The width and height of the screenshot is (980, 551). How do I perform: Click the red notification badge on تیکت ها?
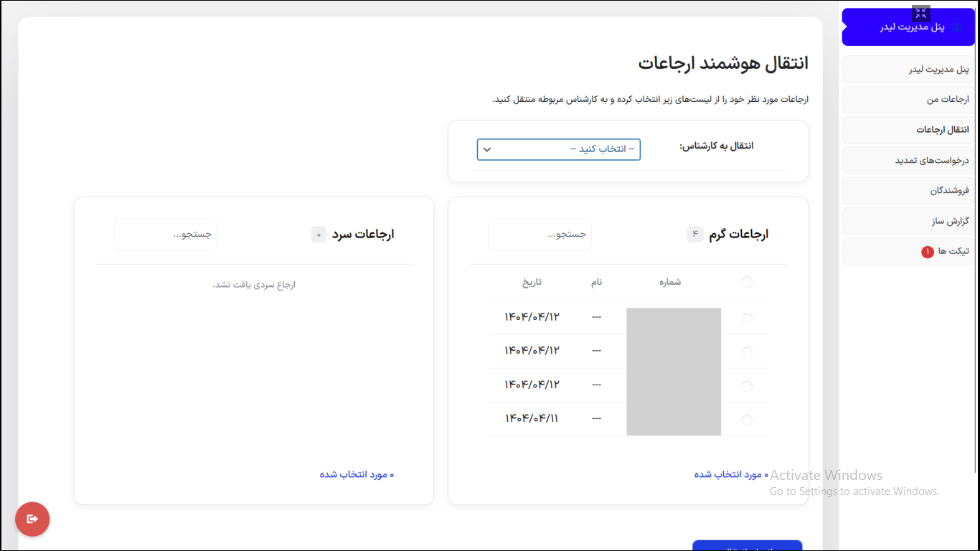pyautogui.click(x=927, y=252)
